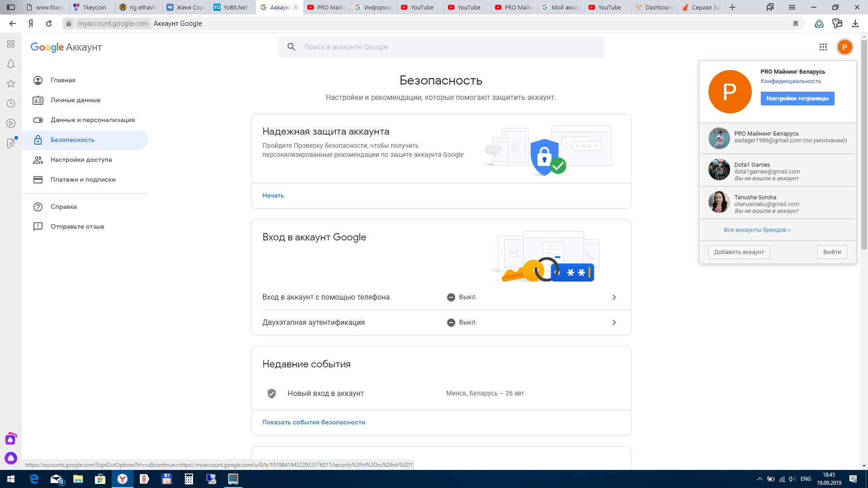Click the Начать link
The width and height of the screenshot is (868, 488).
(x=273, y=195)
